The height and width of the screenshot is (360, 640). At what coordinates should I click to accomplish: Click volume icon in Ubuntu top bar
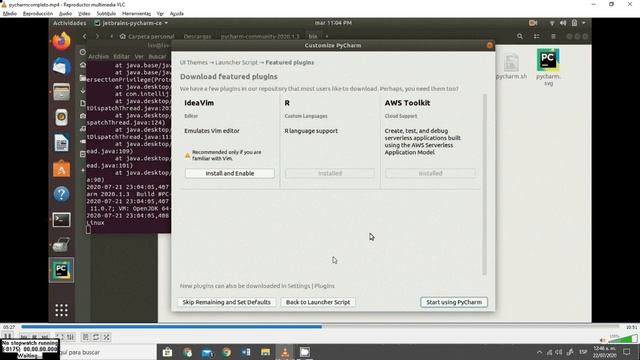pyautogui.click(x=563, y=23)
